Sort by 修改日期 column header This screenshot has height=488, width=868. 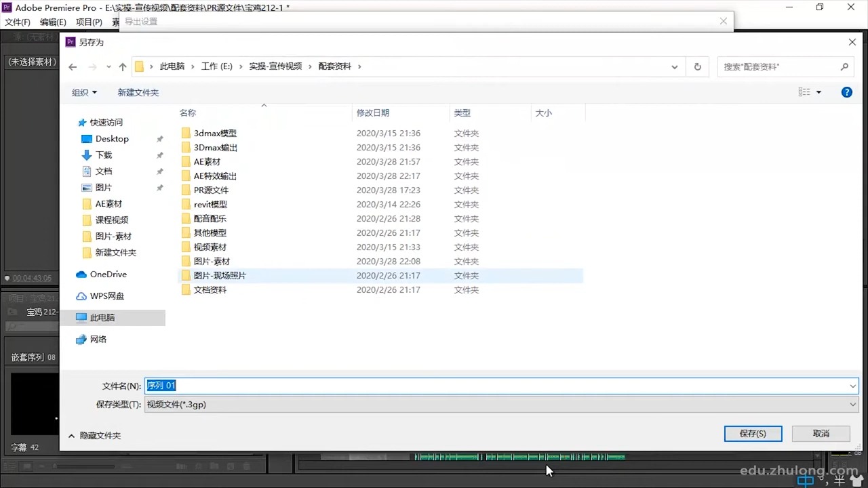[x=373, y=113]
